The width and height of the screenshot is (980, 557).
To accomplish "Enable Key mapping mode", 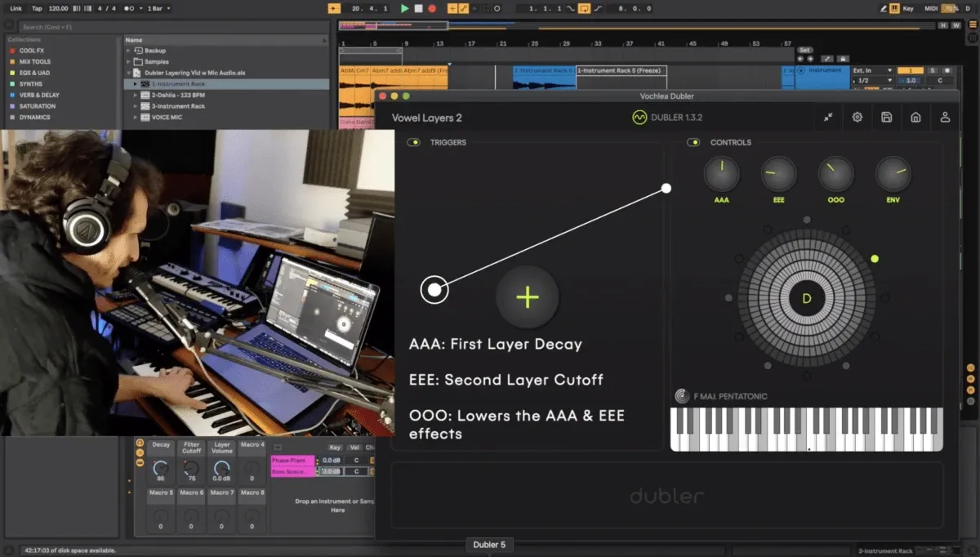I will (908, 8).
